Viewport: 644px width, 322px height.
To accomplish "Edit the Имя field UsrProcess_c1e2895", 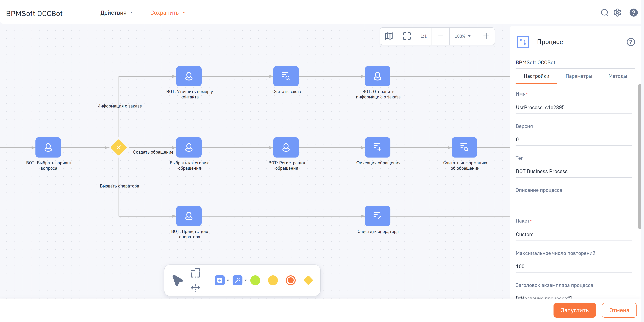I will tap(574, 107).
